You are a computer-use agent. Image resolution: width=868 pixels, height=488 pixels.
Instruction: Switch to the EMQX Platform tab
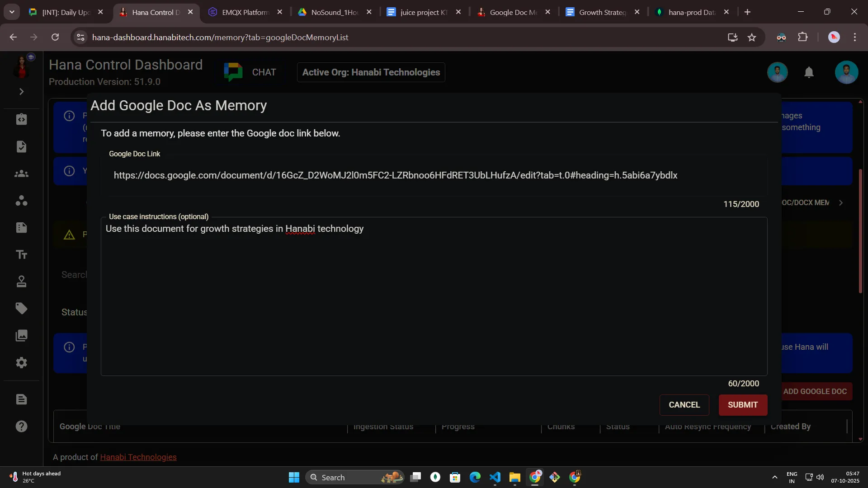(244, 12)
